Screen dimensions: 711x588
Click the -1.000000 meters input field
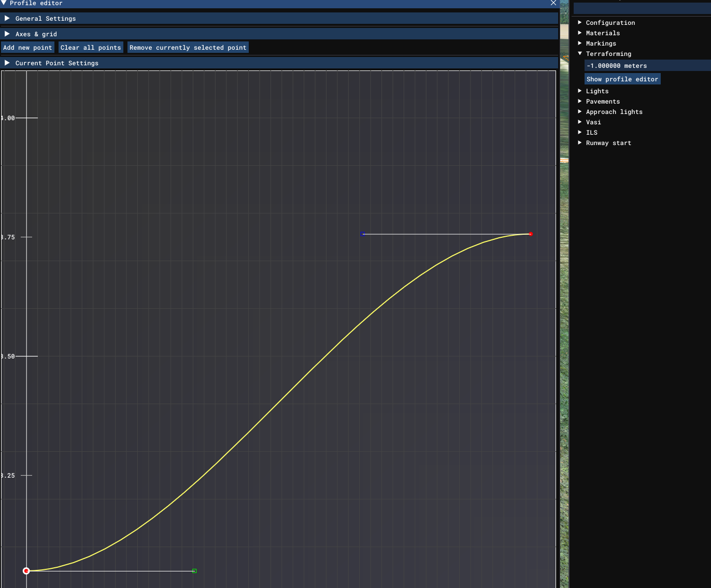pos(648,66)
